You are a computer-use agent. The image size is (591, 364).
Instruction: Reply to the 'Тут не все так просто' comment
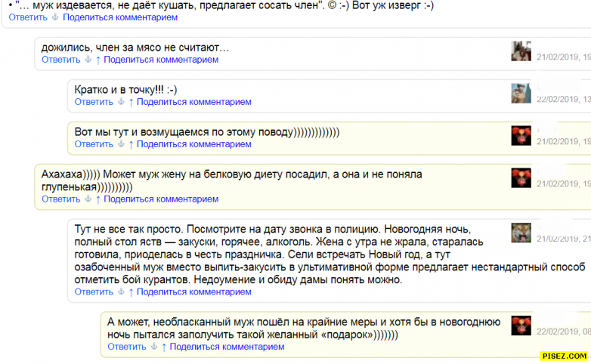(94, 292)
